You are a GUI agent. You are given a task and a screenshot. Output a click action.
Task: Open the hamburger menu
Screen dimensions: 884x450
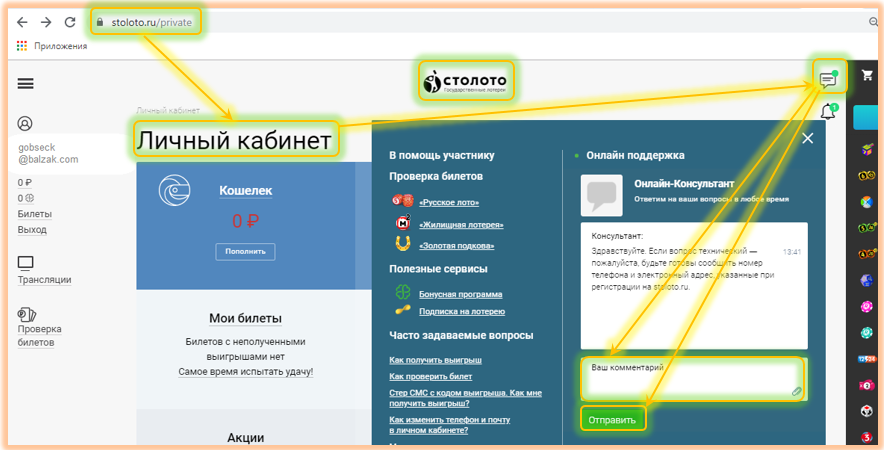(x=25, y=83)
